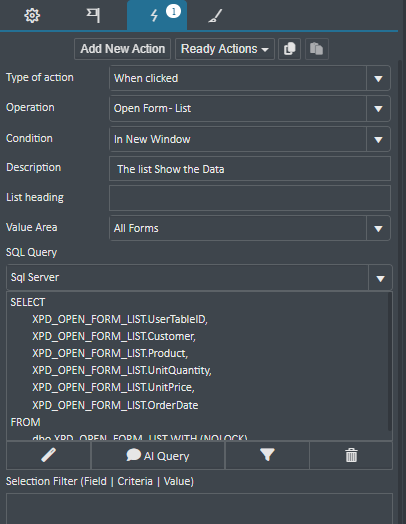The height and width of the screenshot is (524, 406).
Task: Click the SQL query scrollbar
Action: pos(390,362)
